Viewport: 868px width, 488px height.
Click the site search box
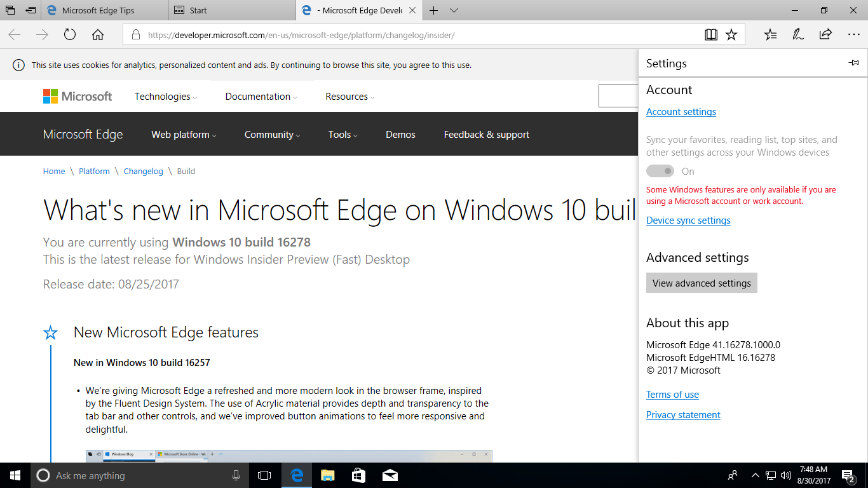618,96
